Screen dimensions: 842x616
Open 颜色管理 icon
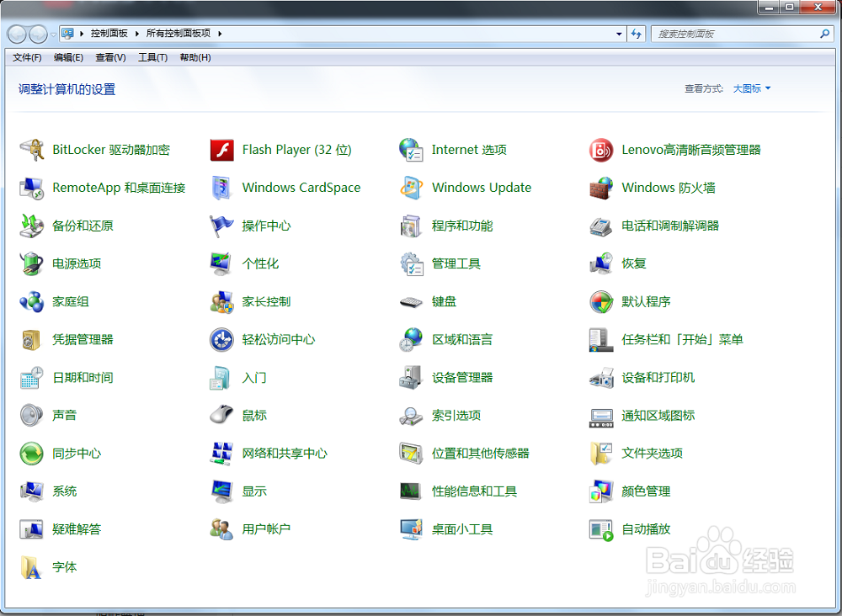coord(601,491)
